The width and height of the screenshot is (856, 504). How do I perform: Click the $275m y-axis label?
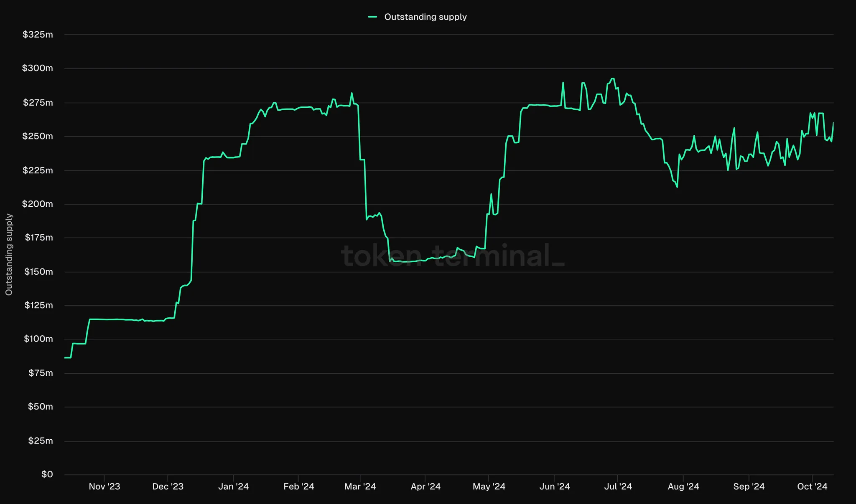point(38,103)
